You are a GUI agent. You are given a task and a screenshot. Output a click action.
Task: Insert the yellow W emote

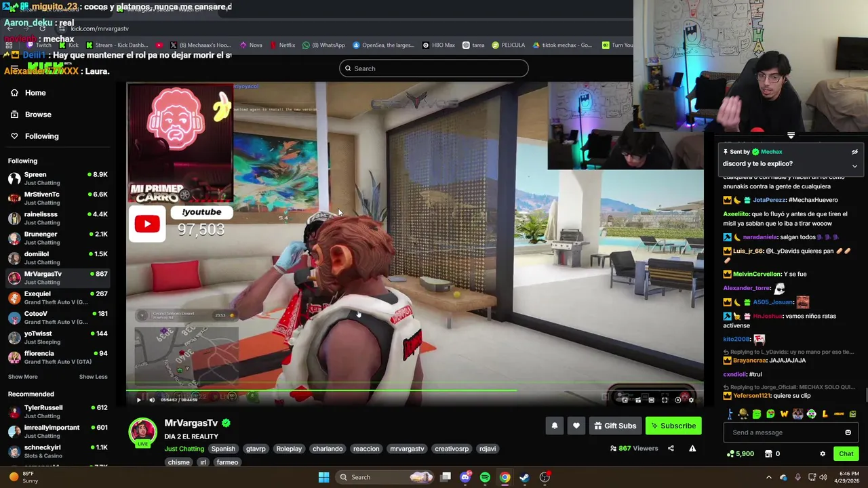(x=784, y=414)
